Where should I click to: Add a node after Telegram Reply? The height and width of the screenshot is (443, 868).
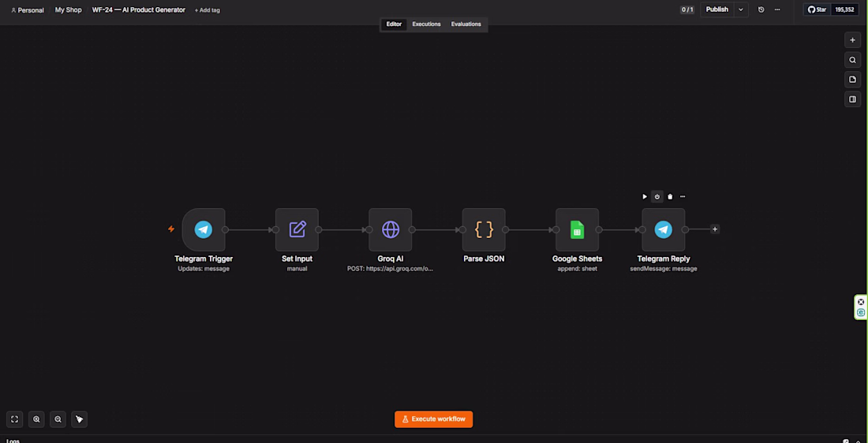point(715,229)
